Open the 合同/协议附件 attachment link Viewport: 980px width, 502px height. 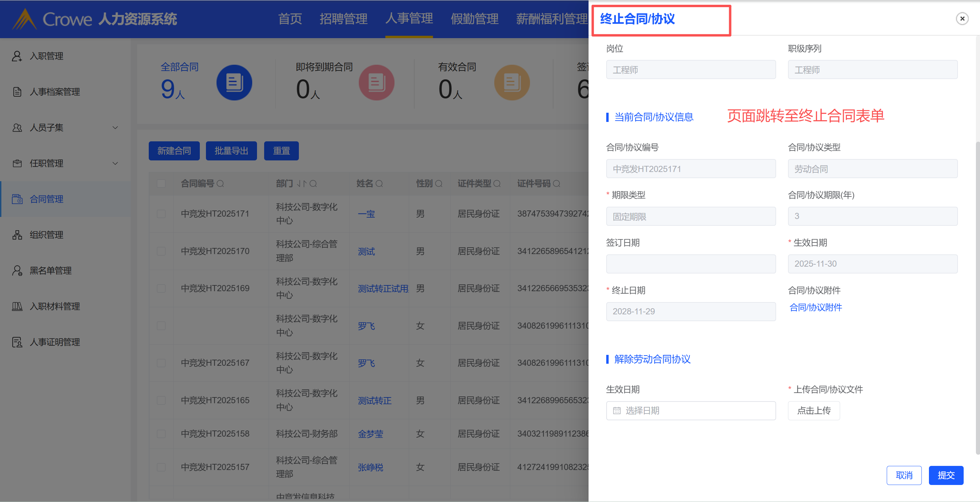(816, 308)
